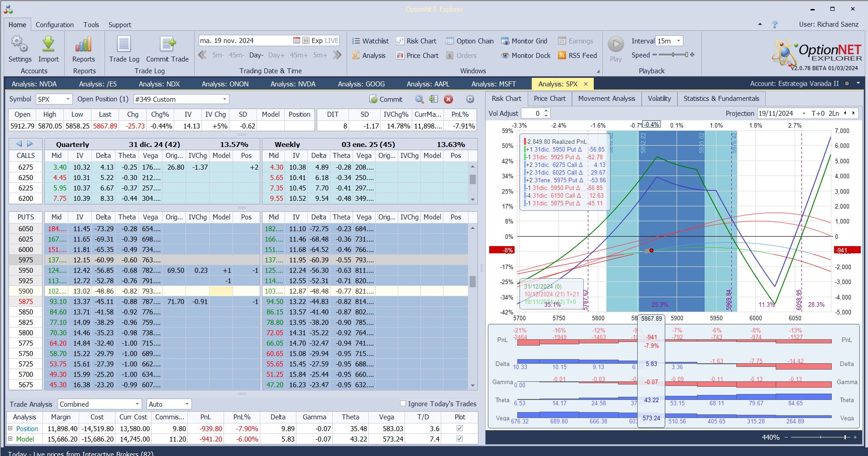Click the Commit button
Image resolution: width=868 pixels, height=456 pixels.
386,100
